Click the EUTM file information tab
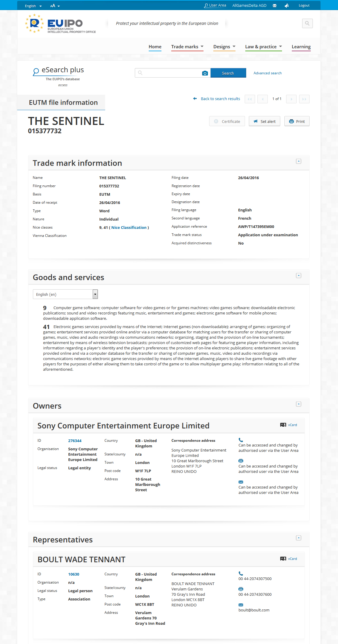This screenshot has width=338, height=644. tap(61, 102)
